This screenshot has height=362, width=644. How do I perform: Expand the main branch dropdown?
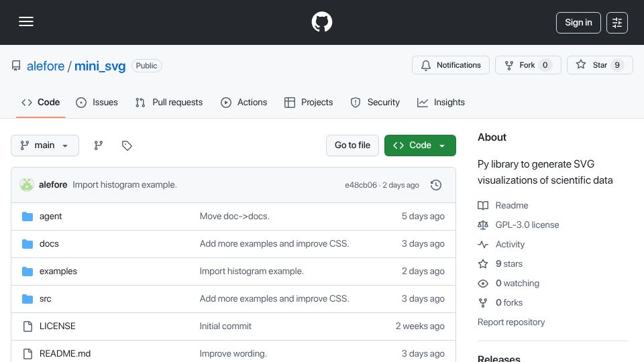45,145
